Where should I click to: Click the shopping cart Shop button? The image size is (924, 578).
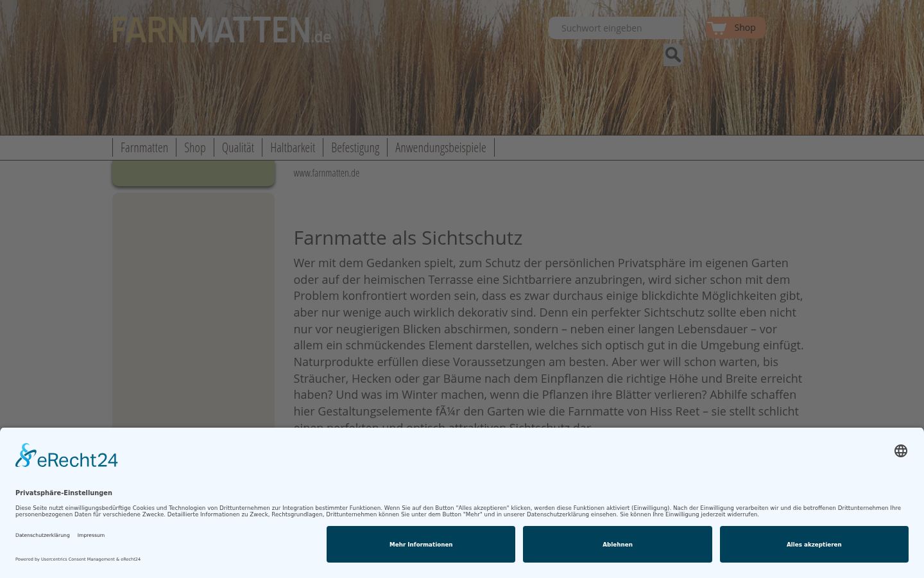pyautogui.click(x=735, y=28)
